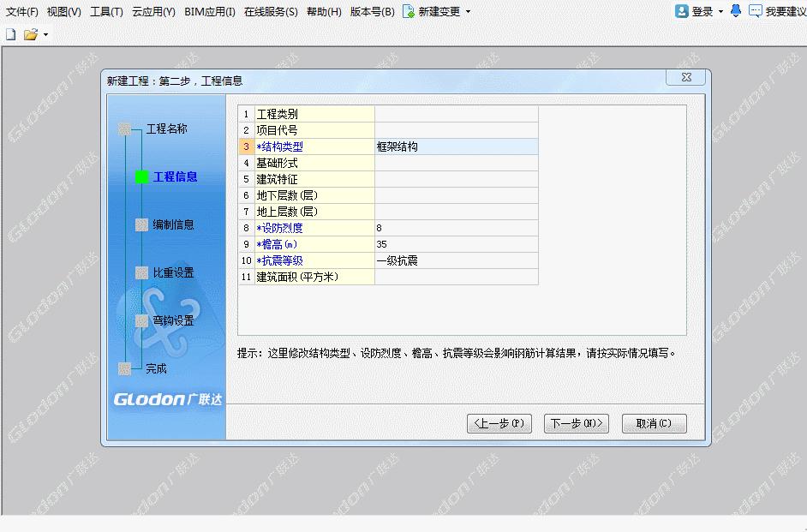This screenshot has height=532, width=807.
Task: Click the open folder icon in toolbar
Action: coord(31,34)
